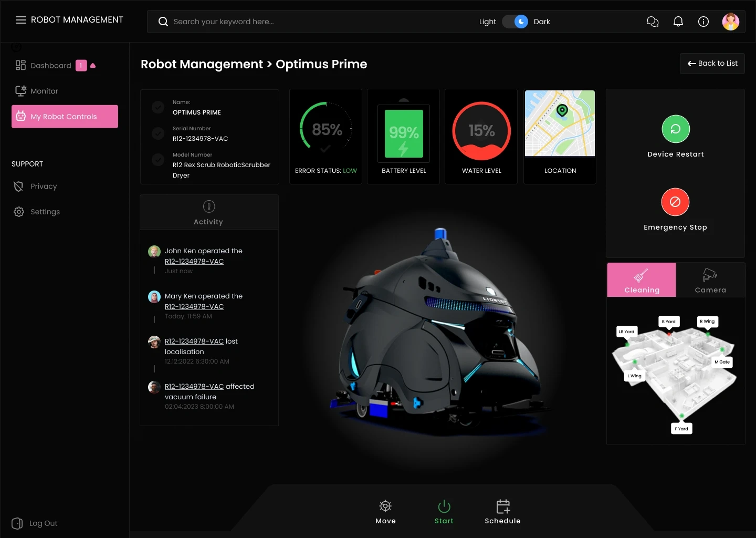Click the Dashboard notification badge
Screen dimensions: 756x538
[x=81, y=65]
